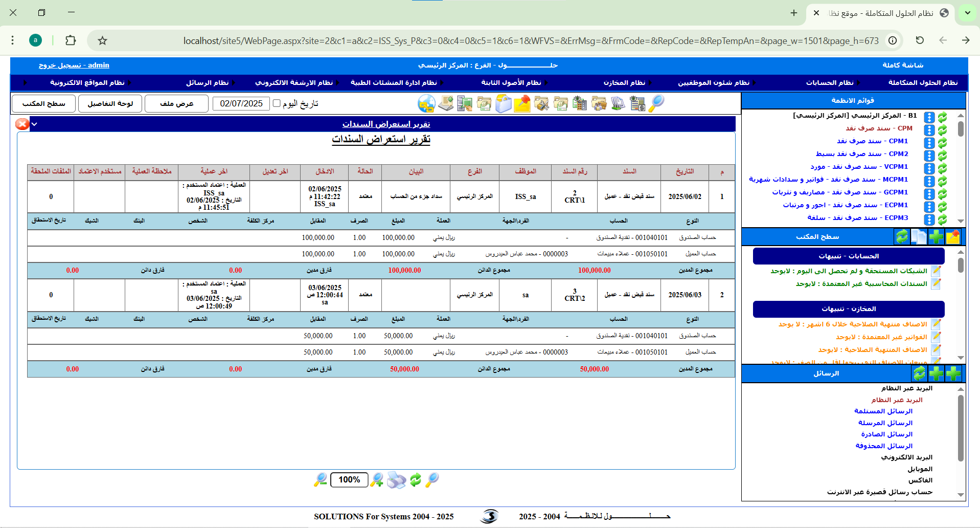Image resolution: width=980 pixels, height=528 pixels.
Task: Click the شاشة كاملة full screen link
Action: [x=903, y=65]
